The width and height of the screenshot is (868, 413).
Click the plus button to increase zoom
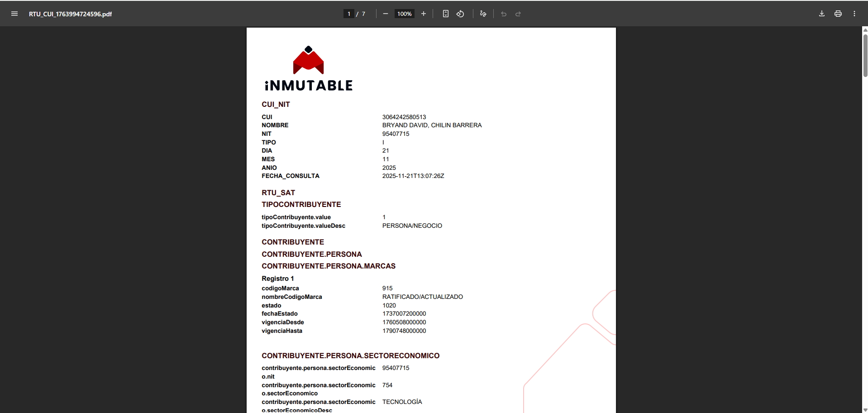click(423, 14)
